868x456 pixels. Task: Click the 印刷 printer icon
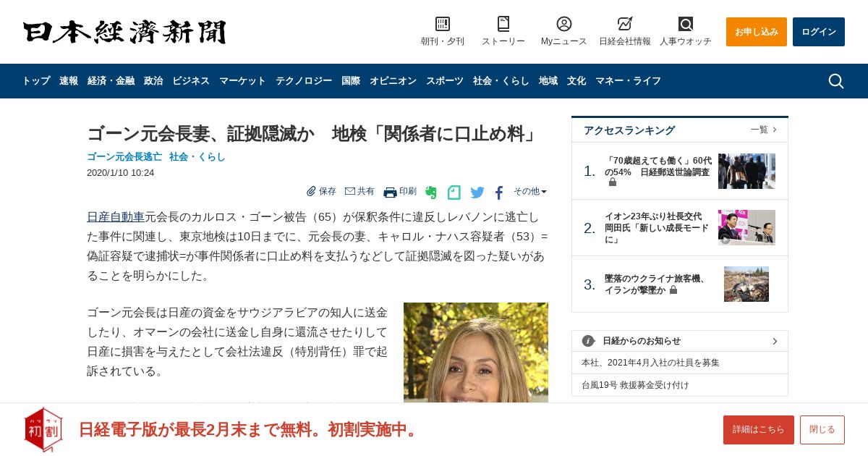390,192
